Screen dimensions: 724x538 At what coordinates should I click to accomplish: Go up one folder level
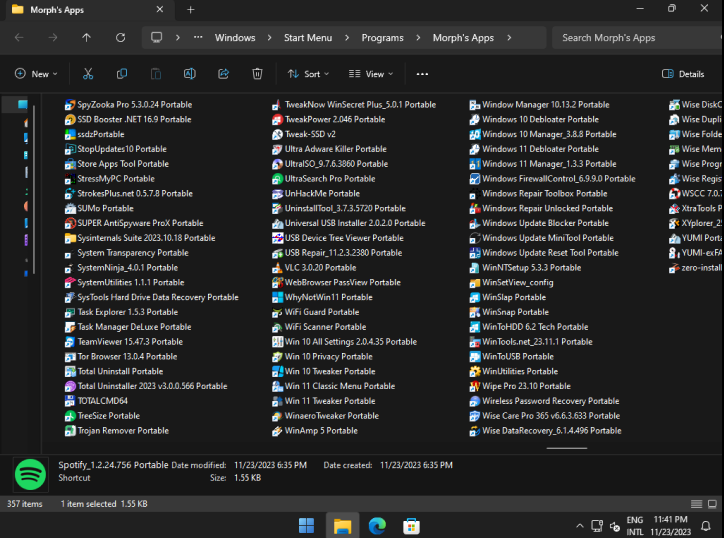click(x=86, y=37)
